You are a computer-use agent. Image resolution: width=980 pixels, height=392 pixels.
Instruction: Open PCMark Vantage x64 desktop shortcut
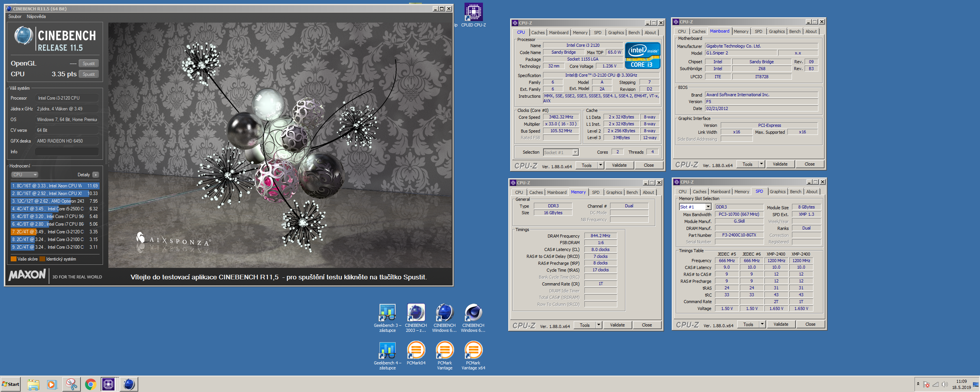click(x=473, y=355)
